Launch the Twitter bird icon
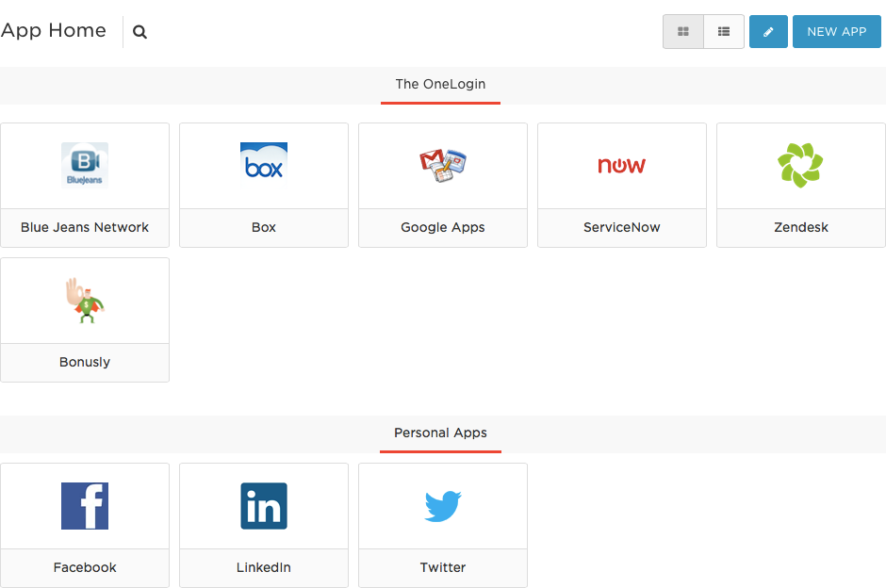This screenshot has width=886, height=588. pos(443,506)
